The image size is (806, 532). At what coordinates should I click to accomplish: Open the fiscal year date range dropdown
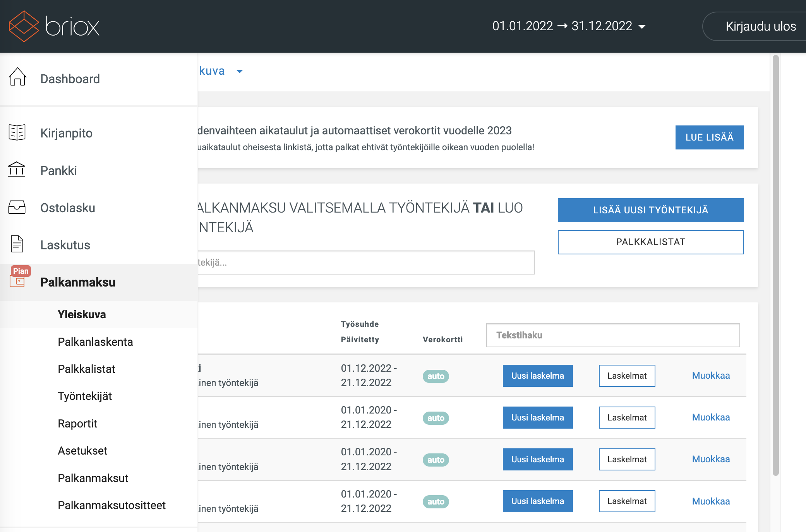(569, 26)
